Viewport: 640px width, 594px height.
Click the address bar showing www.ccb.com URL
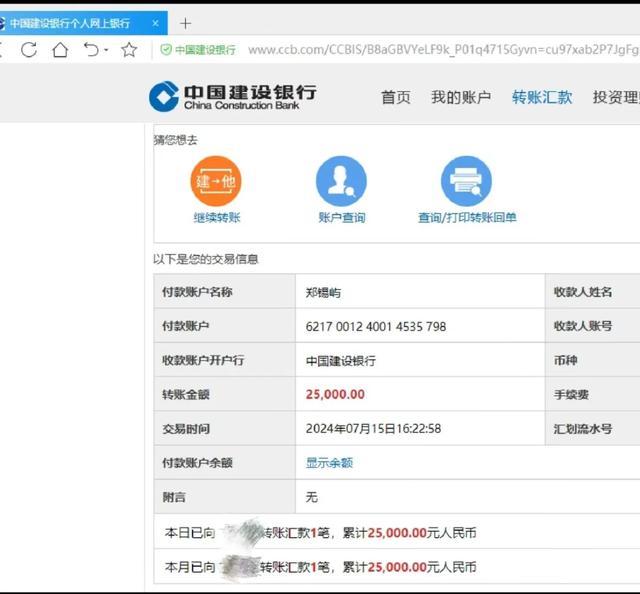point(440,49)
